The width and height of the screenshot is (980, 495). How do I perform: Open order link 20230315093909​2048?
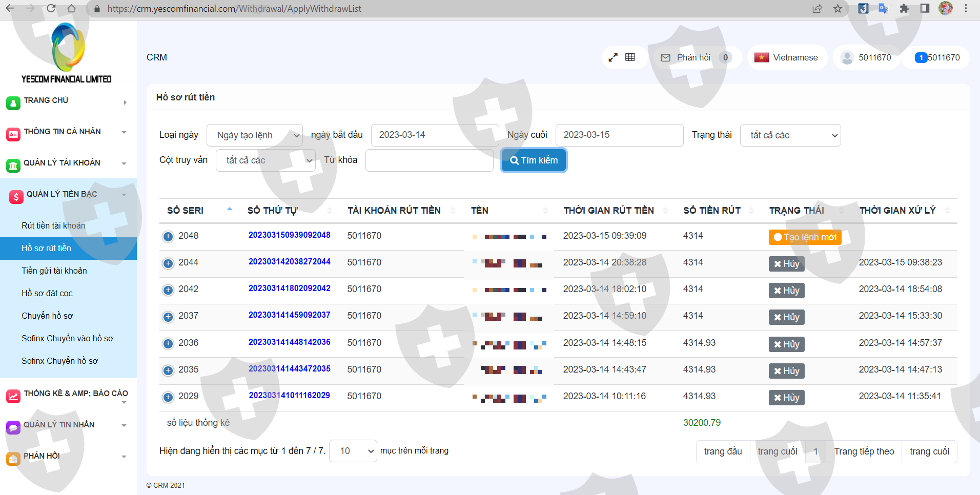pos(289,235)
